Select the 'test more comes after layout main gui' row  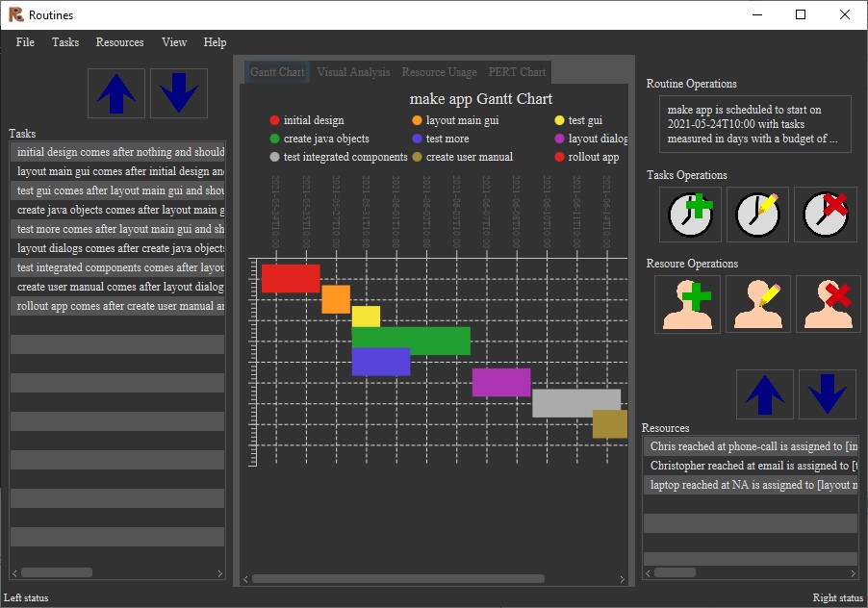click(x=117, y=229)
